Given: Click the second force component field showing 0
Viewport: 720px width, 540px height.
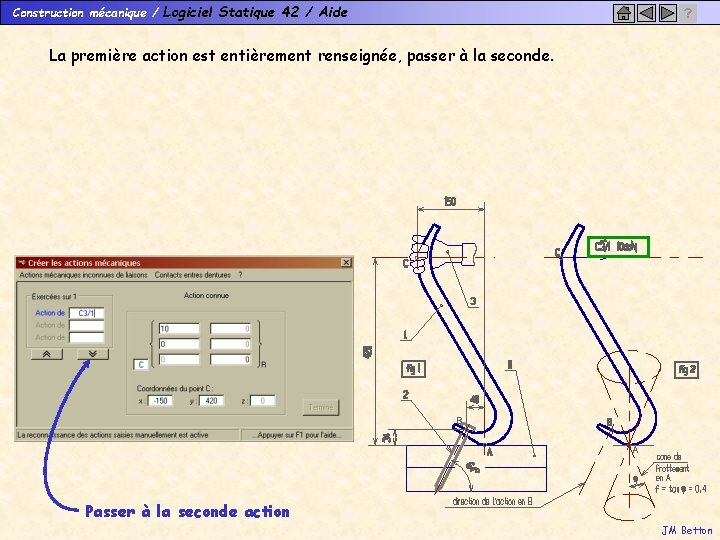Looking at the screenshot, I should pos(179,344).
